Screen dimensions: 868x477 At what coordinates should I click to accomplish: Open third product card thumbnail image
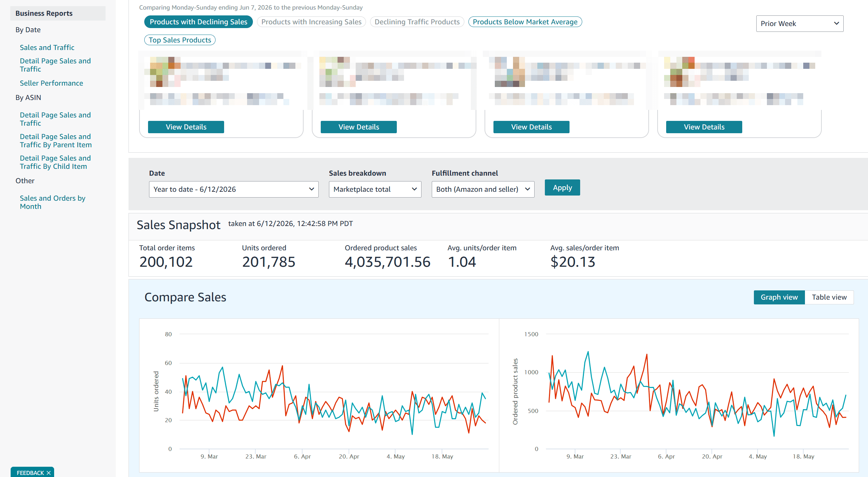pos(510,72)
